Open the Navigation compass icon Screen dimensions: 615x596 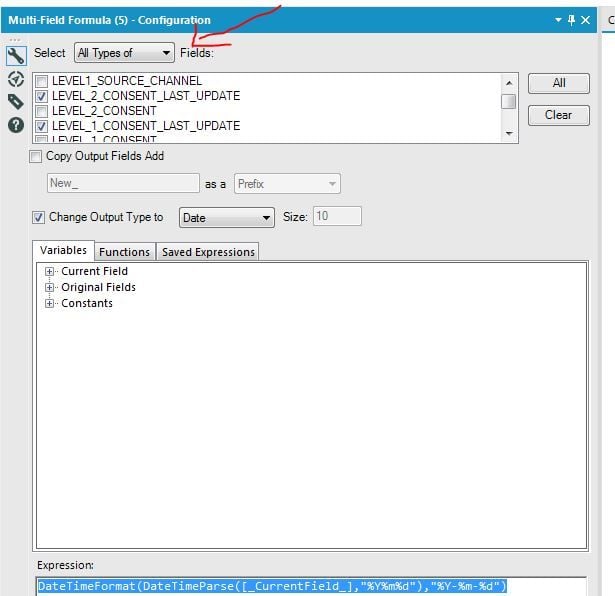(x=16, y=79)
